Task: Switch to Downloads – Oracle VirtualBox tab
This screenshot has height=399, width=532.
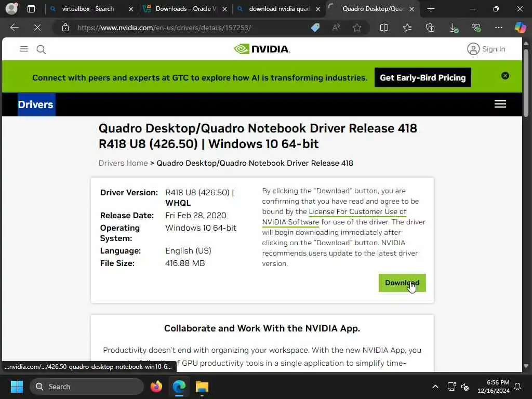Action: tap(185, 9)
